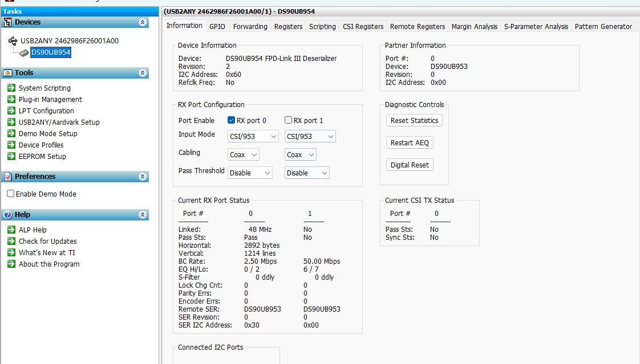
Task: Click the green arrow icon beside Plug-in Management
Action: (x=11, y=99)
